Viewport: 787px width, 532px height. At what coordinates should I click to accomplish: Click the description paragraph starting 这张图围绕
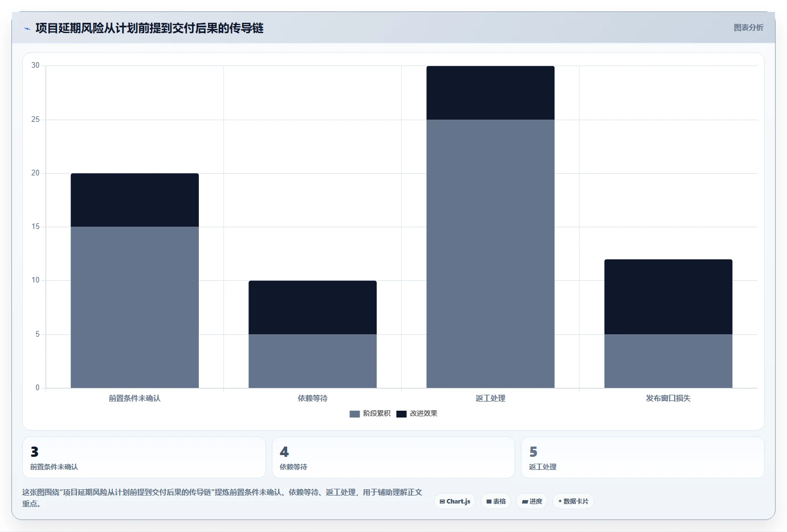coord(222,498)
